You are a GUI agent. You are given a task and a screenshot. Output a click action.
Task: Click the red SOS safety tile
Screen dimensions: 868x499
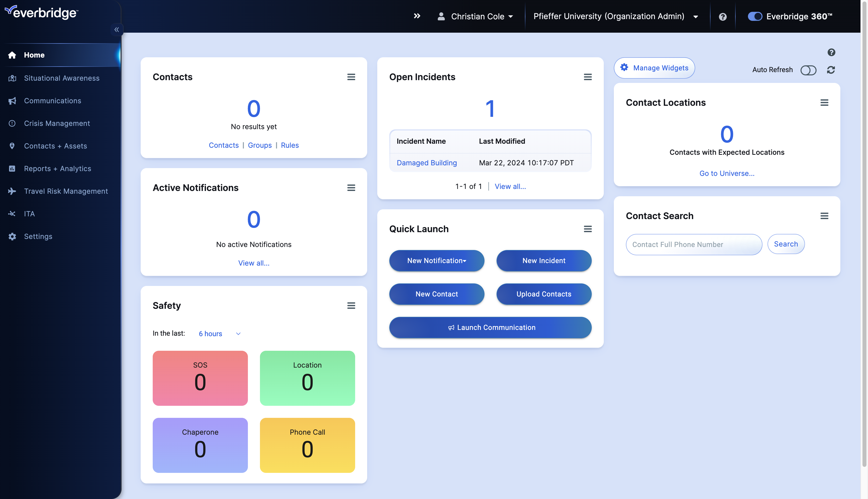coord(200,378)
